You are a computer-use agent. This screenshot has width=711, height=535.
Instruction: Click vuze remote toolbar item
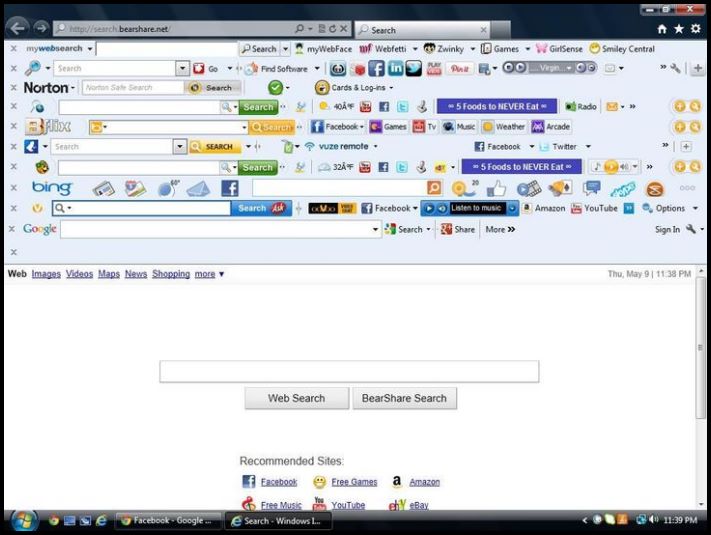[337, 146]
